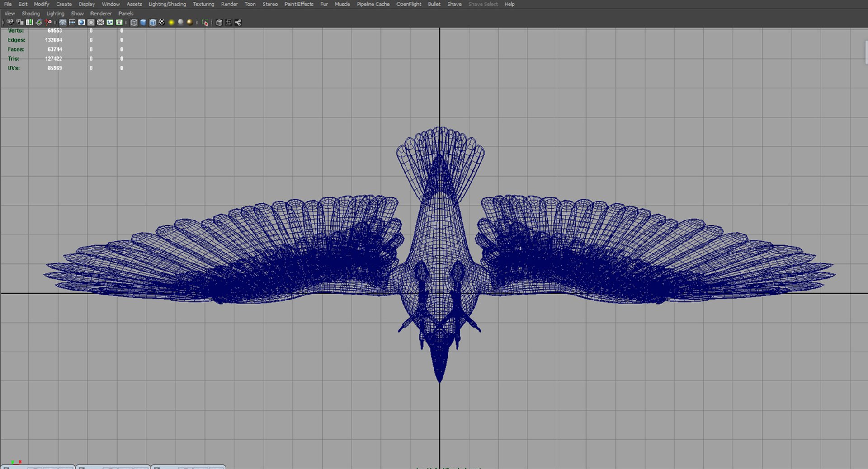Toggle the Grid display button
Screen dimensions: 868x469
point(62,22)
